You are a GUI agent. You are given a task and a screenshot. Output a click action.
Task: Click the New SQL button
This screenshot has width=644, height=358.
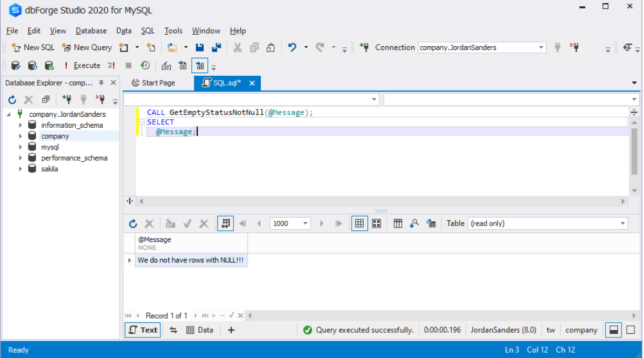[x=33, y=47]
